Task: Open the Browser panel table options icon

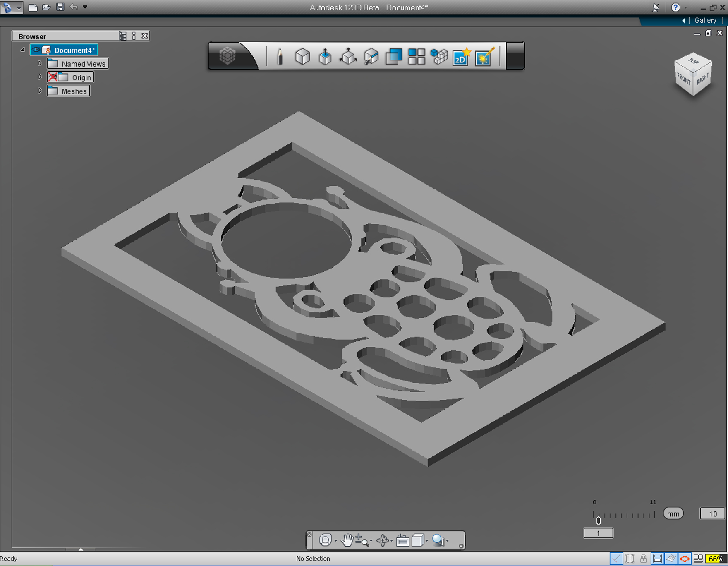Action: click(x=123, y=36)
